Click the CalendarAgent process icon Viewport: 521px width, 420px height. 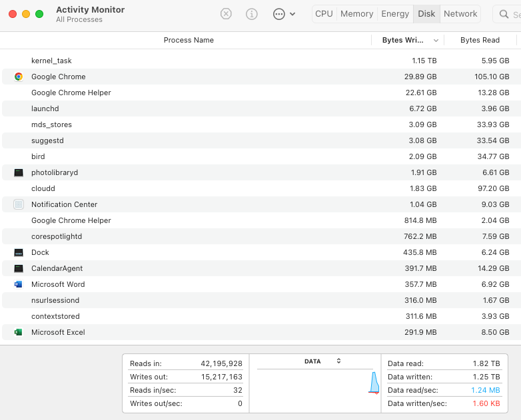point(19,269)
